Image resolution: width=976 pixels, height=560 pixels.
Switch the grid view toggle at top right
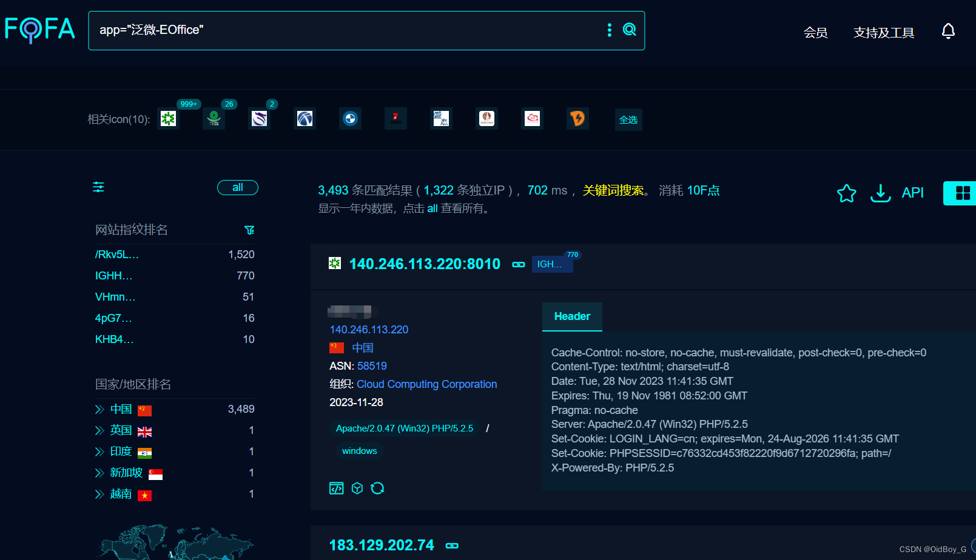click(x=963, y=193)
